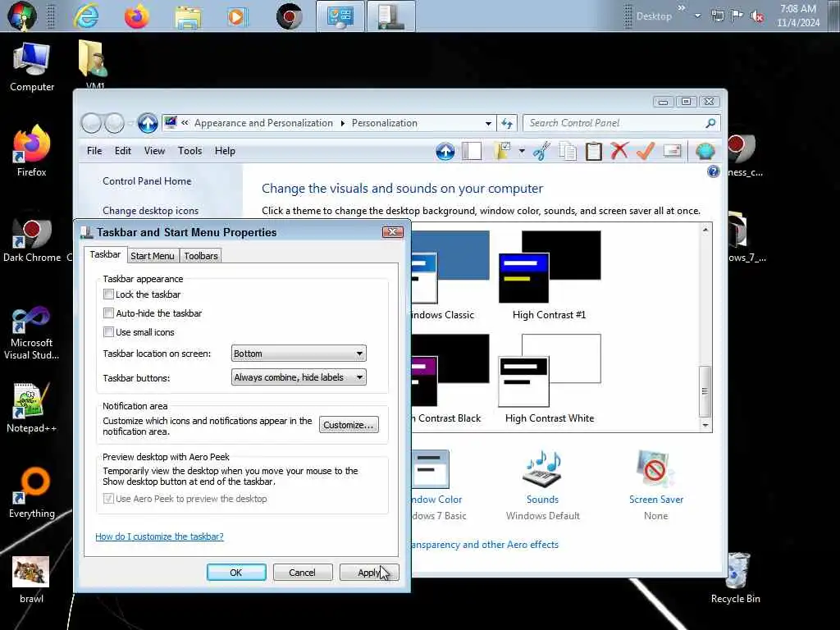The height and width of the screenshot is (630, 840).
Task: Select the Microsoft Visual Studio desktop icon
Action: pos(32,333)
